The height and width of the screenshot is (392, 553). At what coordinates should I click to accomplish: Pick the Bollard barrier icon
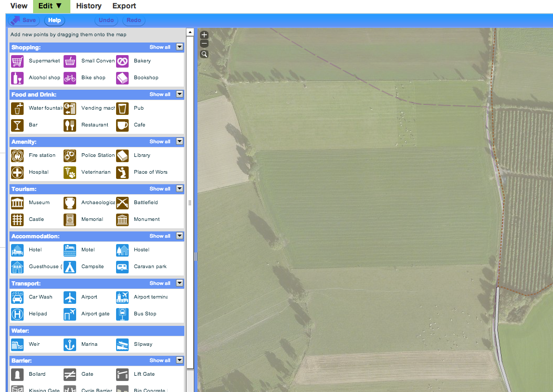(x=17, y=374)
